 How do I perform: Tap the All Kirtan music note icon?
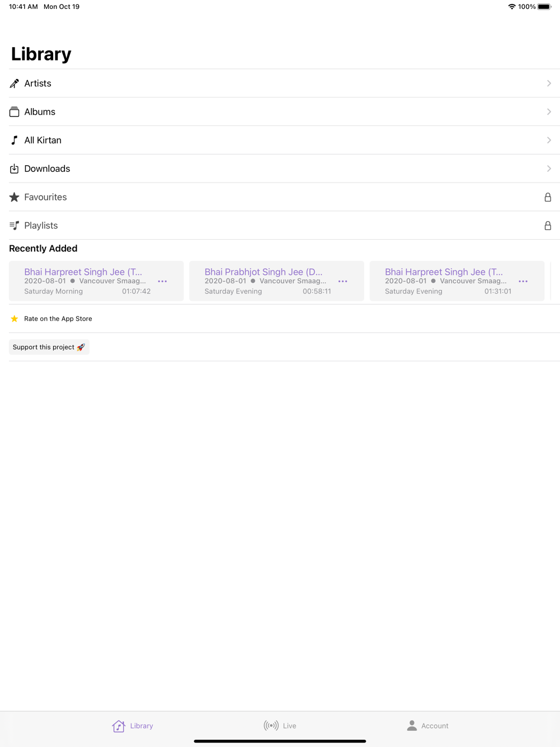[x=15, y=141]
